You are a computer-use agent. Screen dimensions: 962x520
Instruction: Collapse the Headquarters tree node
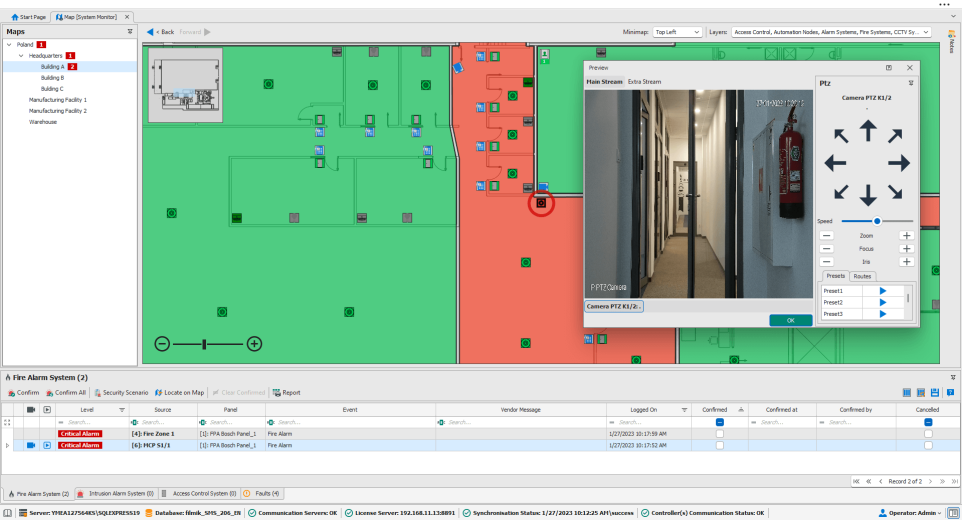tap(21, 56)
